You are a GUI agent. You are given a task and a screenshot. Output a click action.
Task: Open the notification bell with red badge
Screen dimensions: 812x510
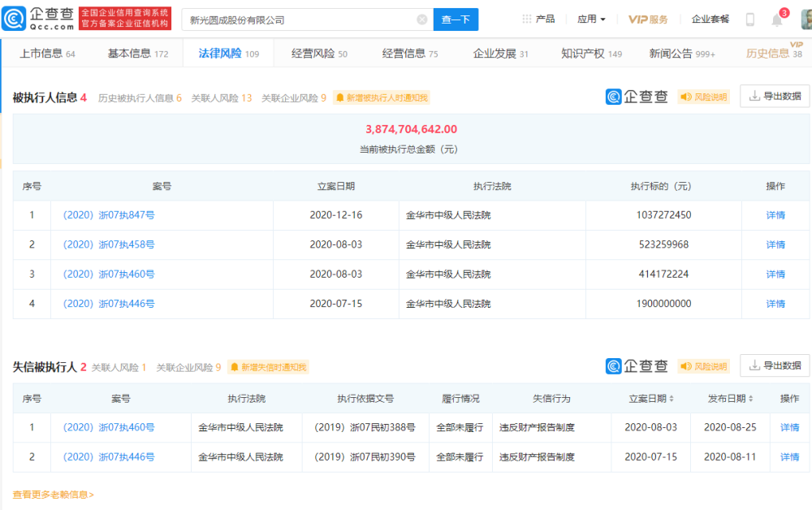pos(777,19)
